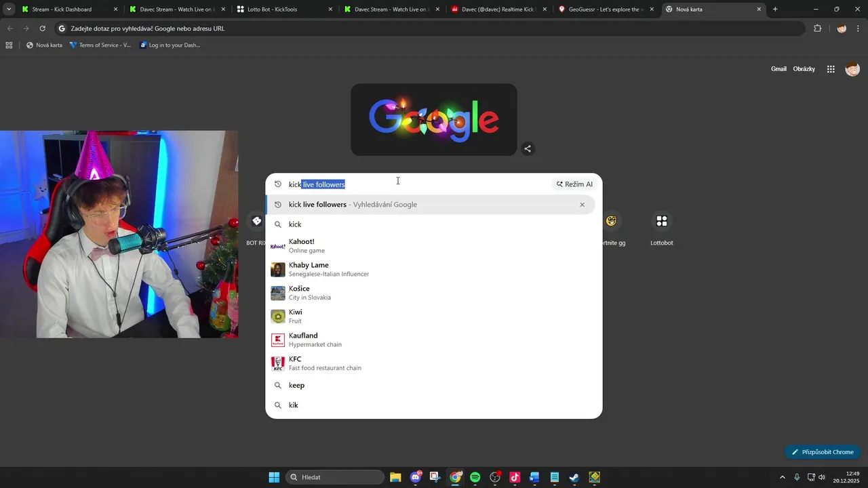Reload the current page

[42, 28]
